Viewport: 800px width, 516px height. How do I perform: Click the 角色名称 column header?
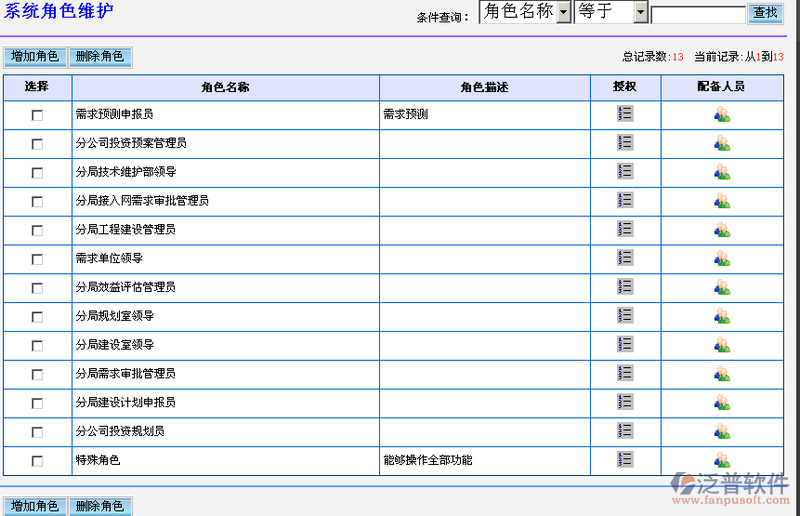pos(225,87)
